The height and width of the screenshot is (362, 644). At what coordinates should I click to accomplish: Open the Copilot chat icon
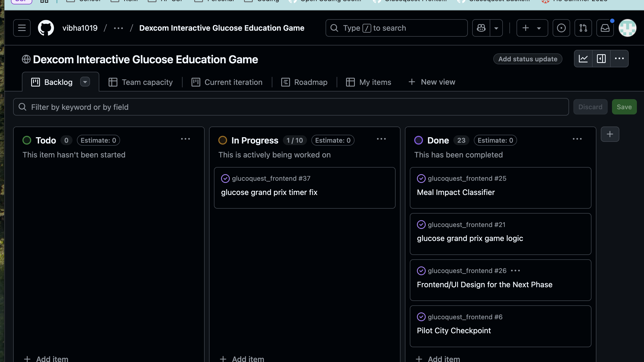481,28
